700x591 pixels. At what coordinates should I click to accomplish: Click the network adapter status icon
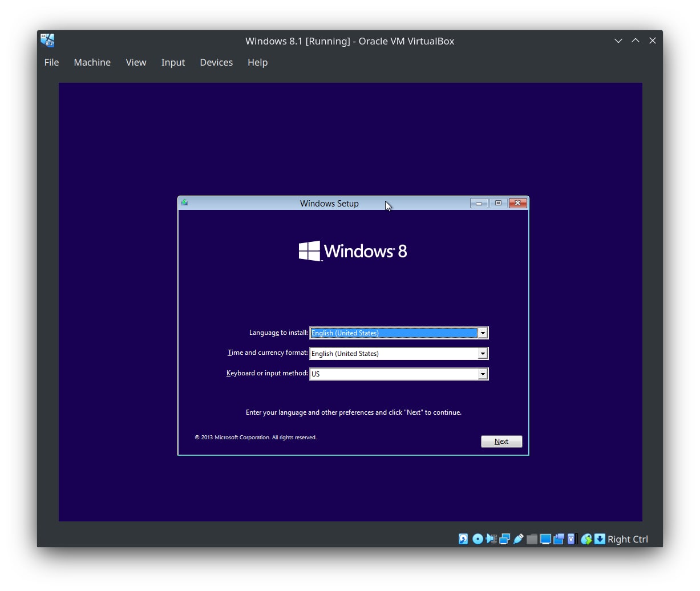[x=504, y=539]
